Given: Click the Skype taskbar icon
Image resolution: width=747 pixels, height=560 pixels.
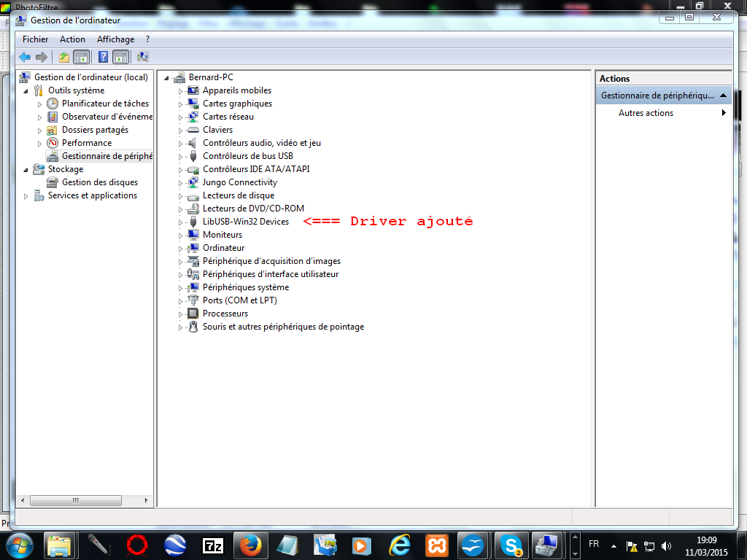Looking at the screenshot, I should (x=511, y=545).
